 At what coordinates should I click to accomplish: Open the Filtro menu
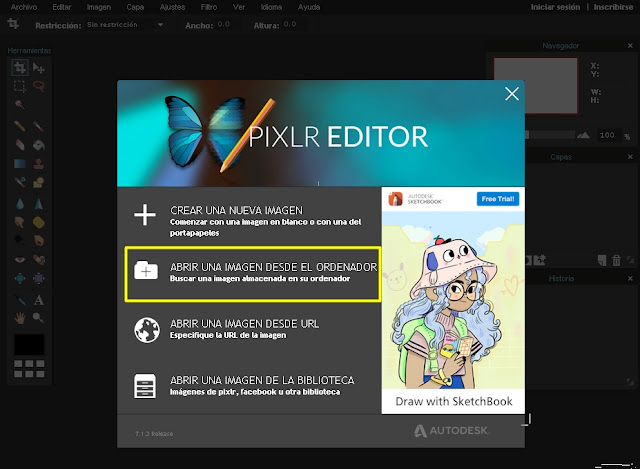pyautogui.click(x=209, y=7)
